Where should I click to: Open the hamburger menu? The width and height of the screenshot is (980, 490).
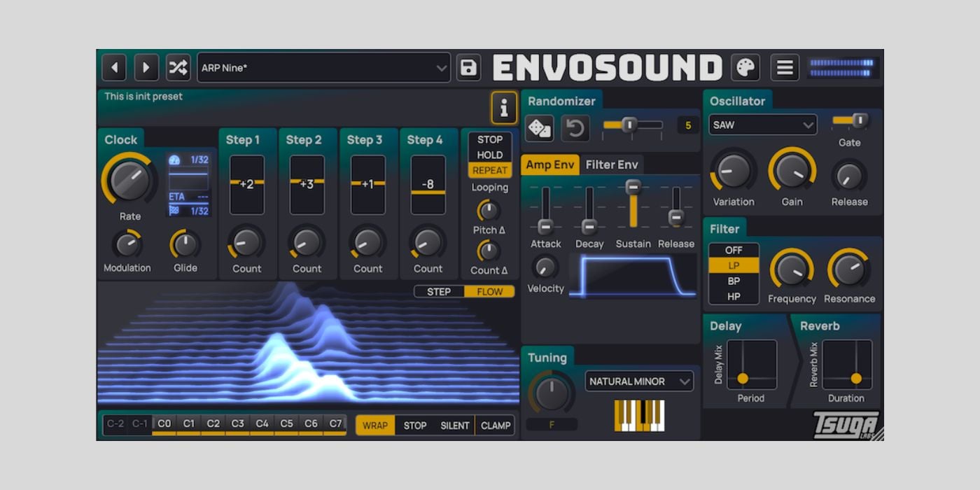click(785, 68)
